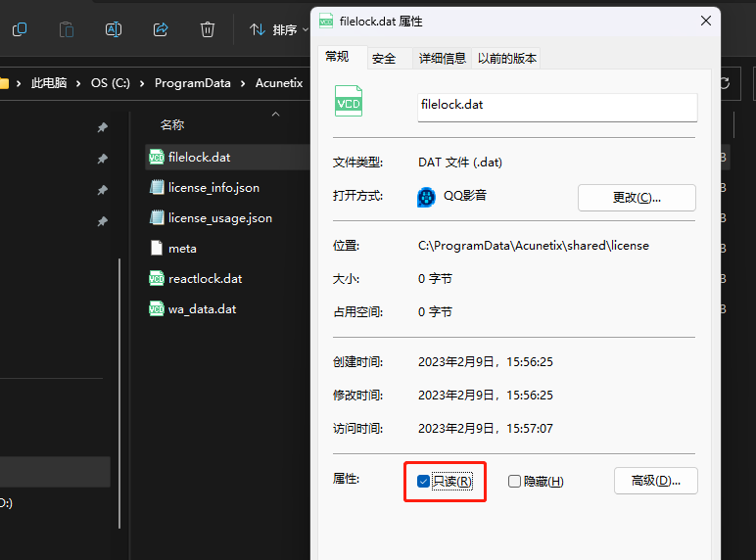
Task: Click the first pin icon in navigation pane
Action: (x=102, y=127)
